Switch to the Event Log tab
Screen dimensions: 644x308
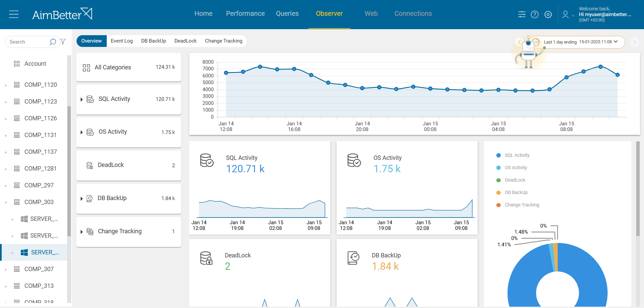[x=122, y=41]
